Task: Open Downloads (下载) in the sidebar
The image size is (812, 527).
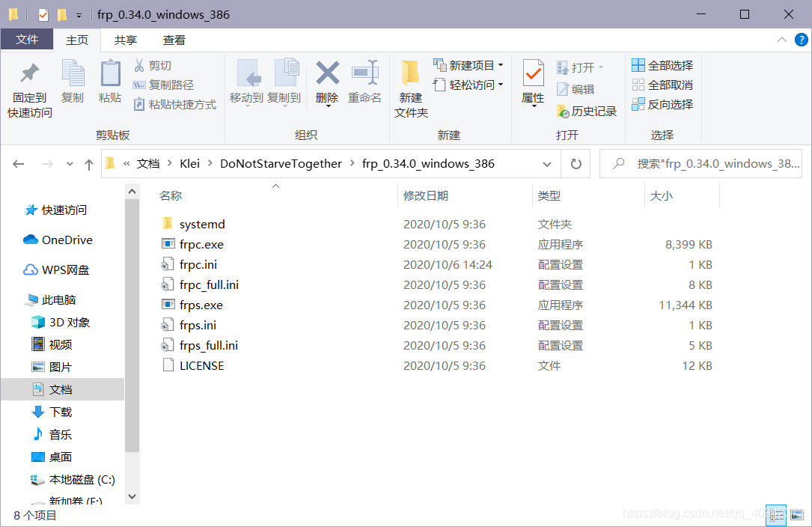Action: [52, 412]
